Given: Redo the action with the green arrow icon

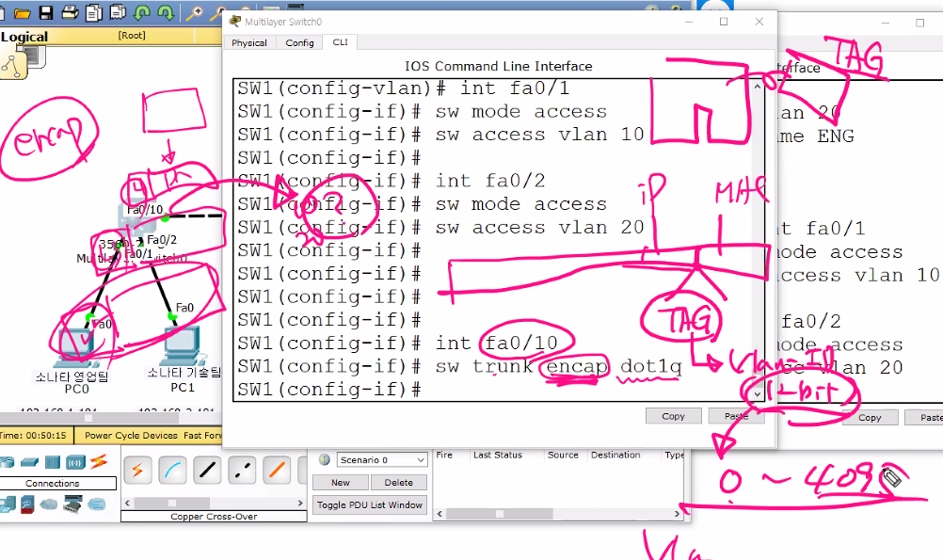Looking at the screenshot, I should click(x=166, y=12).
